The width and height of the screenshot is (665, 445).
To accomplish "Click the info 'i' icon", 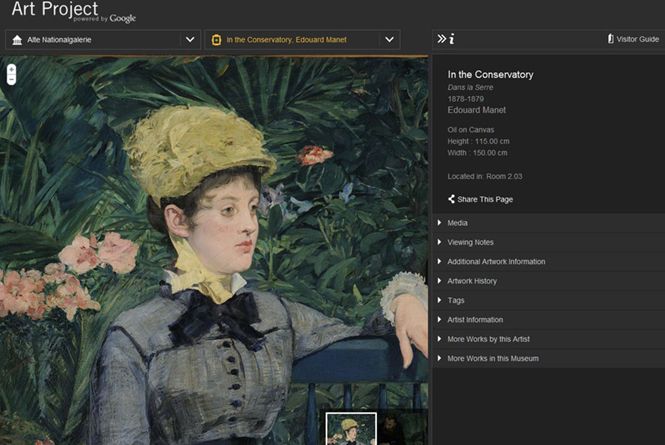I will click(x=452, y=39).
